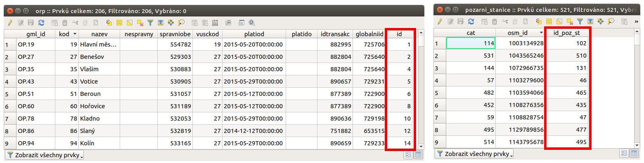This screenshot has height=163, width=644.
Task: Select all features in pozarni_stanice toolbar
Action: click(549, 21)
